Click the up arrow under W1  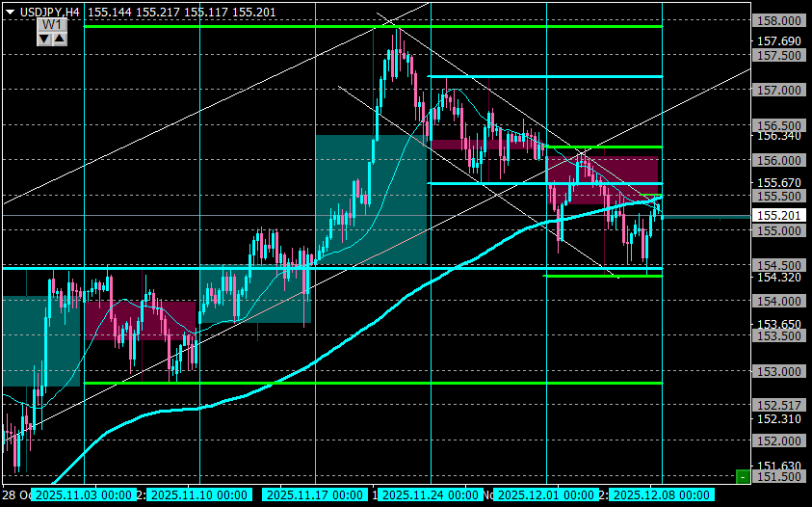click(60, 39)
